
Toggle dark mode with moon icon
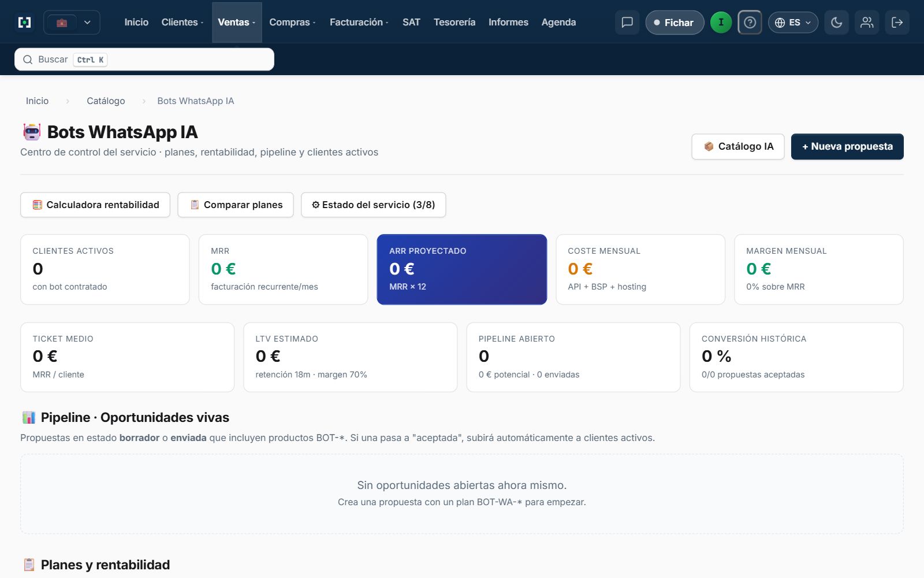[x=836, y=23]
